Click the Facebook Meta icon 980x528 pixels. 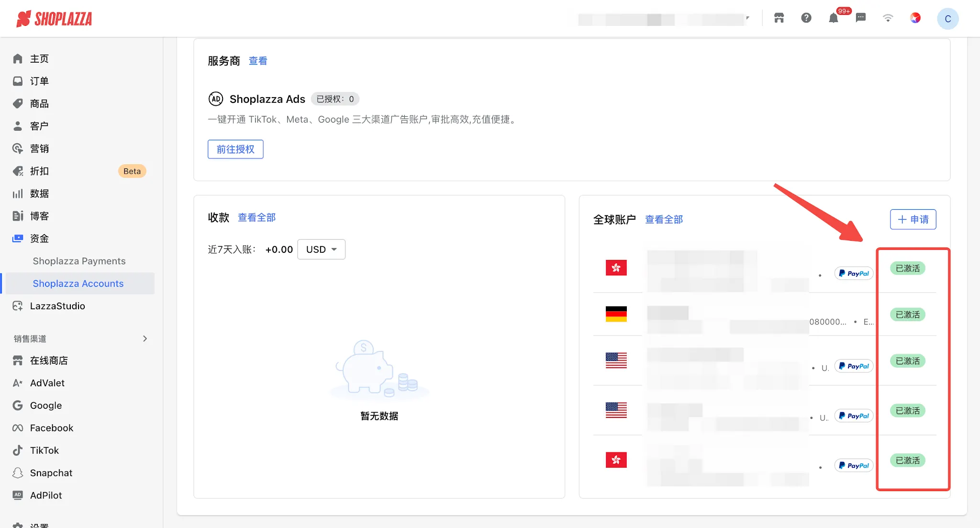(18, 428)
